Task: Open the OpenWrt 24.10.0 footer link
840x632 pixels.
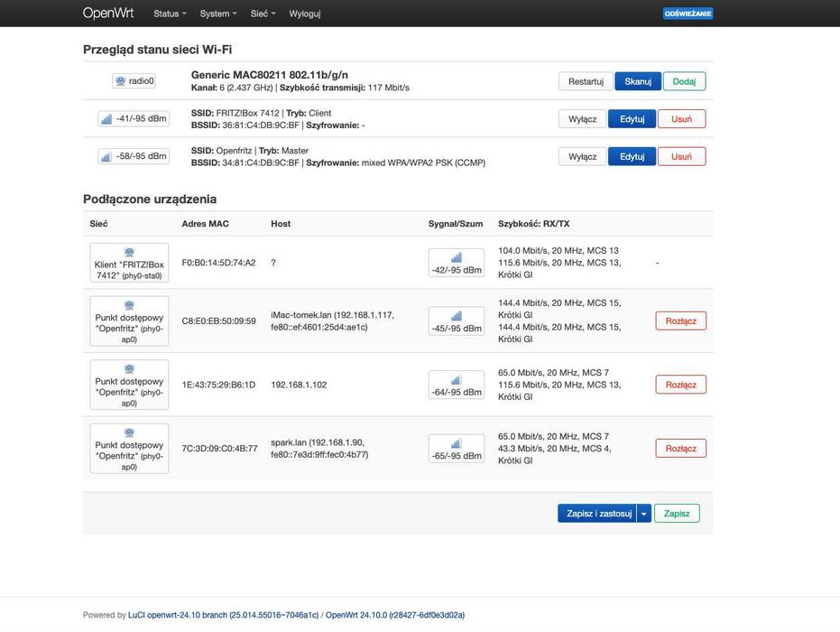Action: (395, 615)
